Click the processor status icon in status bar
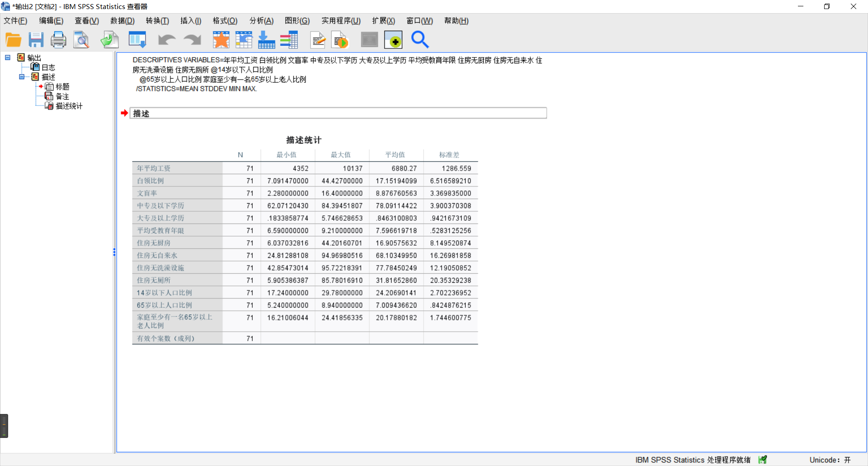868x466 pixels. pyautogui.click(x=763, y=460)
